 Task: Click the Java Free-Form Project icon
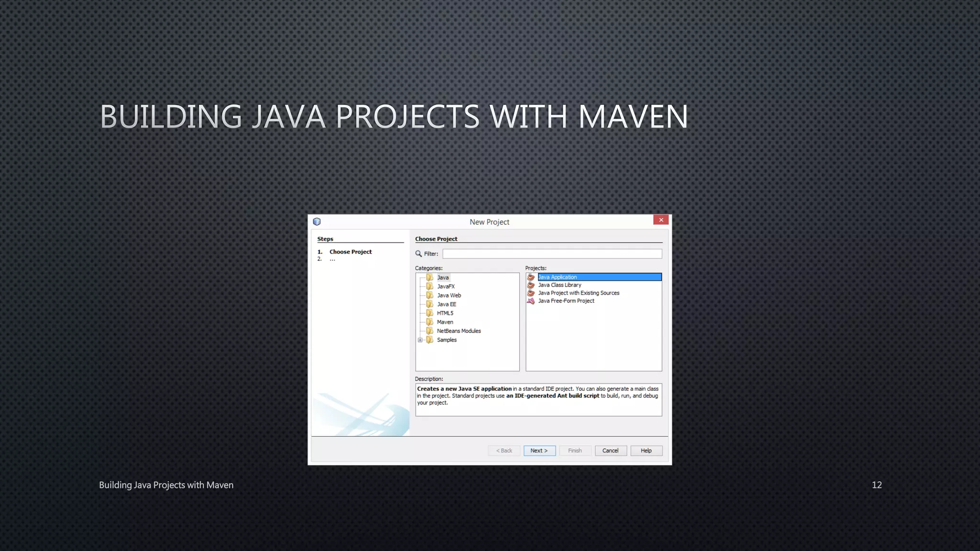pyautogui.click(x=531, y=301)
